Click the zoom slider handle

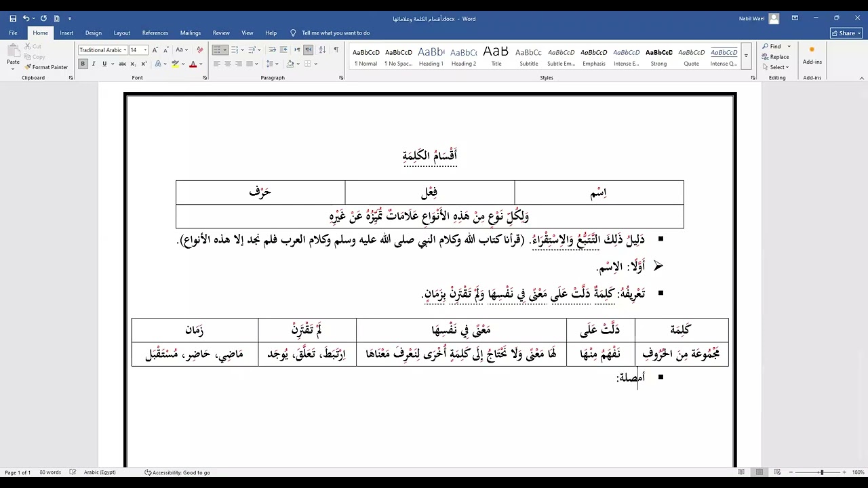[x=821, y=472]
